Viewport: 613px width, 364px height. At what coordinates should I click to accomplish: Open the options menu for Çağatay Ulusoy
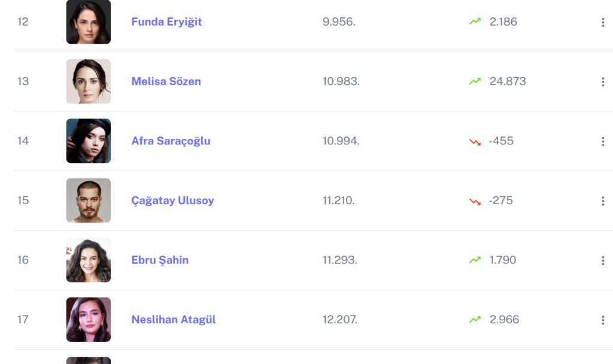[602, 201]
